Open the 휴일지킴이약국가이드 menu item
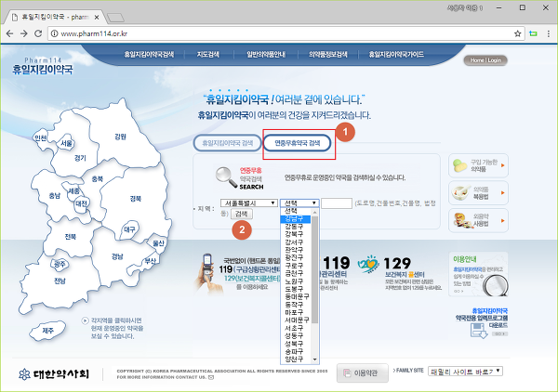 click(x=396, y=55)
